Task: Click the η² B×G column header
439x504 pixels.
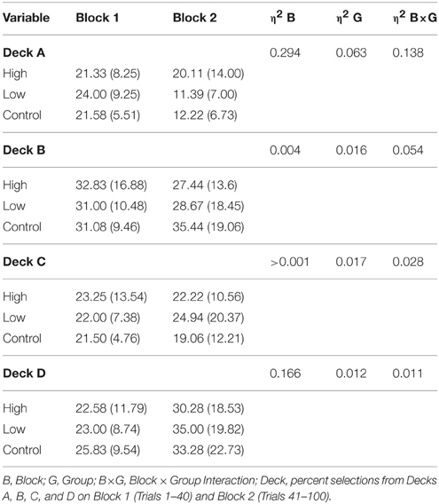Action: (415, 17)
